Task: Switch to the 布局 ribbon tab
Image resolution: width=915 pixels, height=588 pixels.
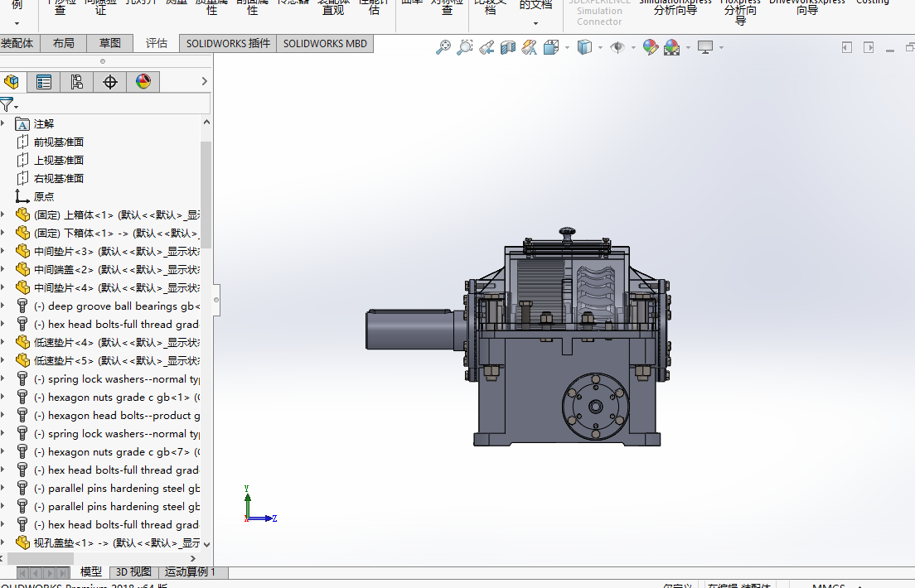Action: click(64, 43)
